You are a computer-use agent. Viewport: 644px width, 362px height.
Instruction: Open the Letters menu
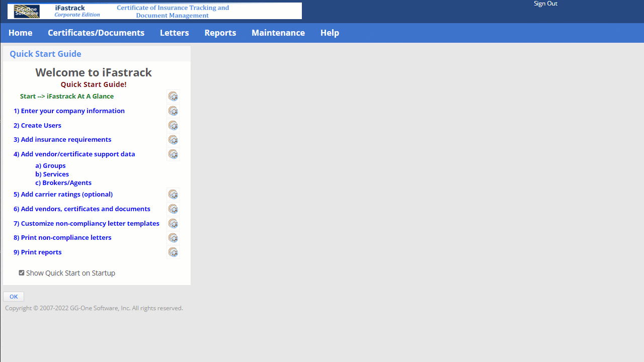175,33
